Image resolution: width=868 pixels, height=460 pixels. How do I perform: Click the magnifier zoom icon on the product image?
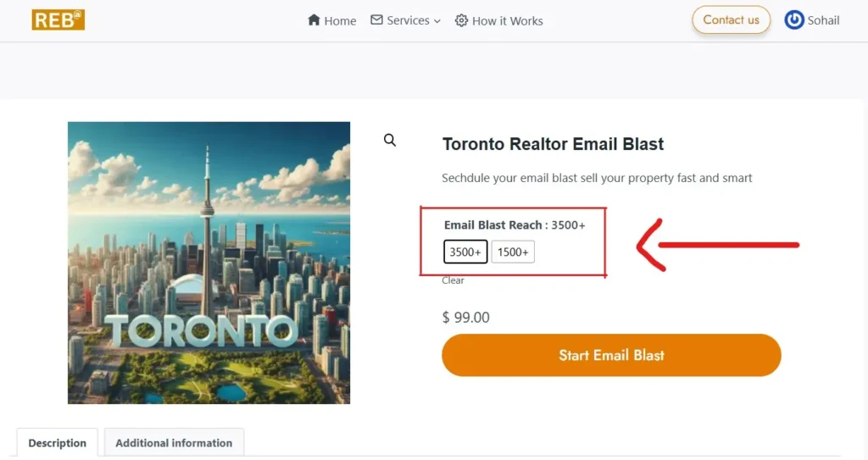pyautogui.click(x=390, y=141)
